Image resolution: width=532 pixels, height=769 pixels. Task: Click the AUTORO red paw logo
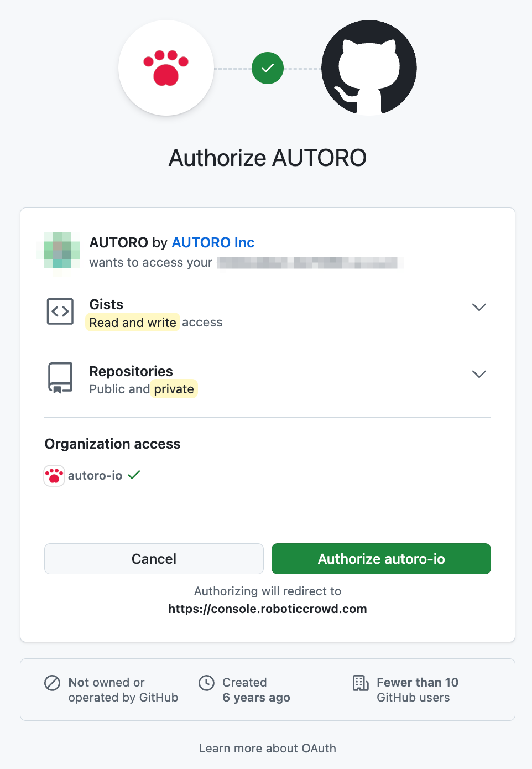tap(166, 68)
